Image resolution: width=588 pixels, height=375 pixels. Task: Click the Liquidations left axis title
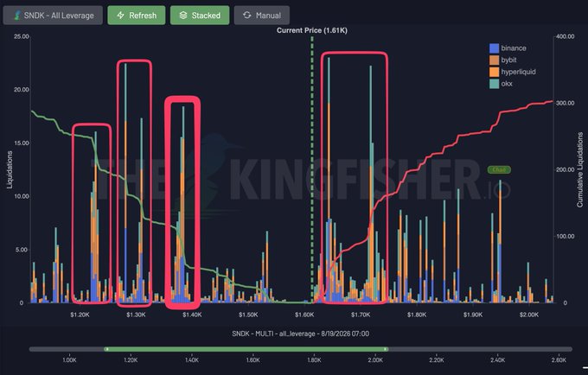10,169
